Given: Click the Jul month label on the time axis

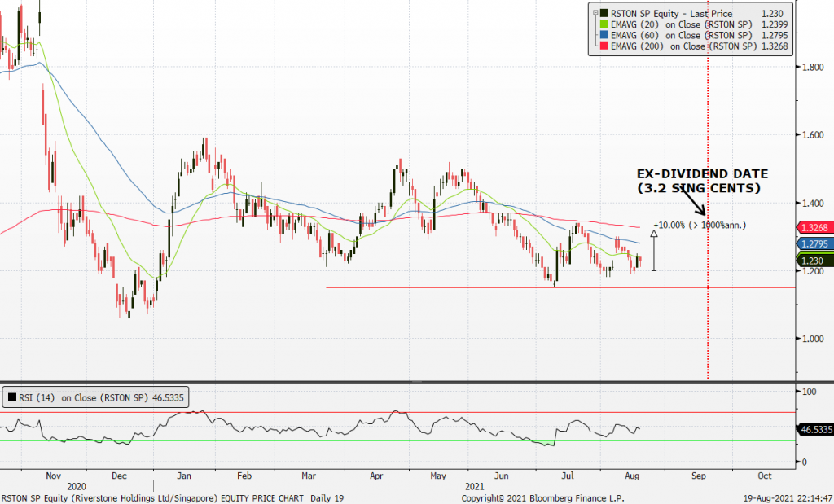Looking at the screenshot, I should (568, 476).
